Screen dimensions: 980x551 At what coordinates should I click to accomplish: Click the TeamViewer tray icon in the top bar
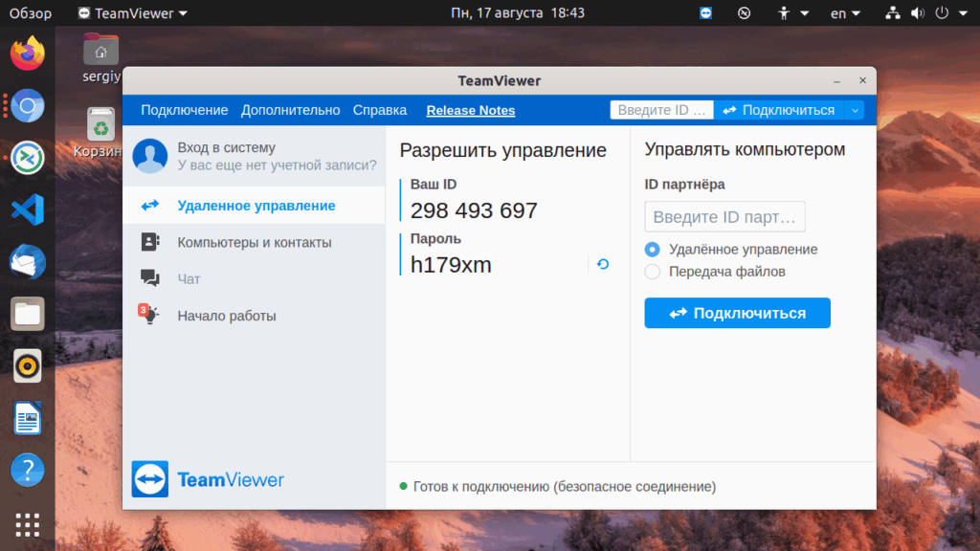coord(705,13)
